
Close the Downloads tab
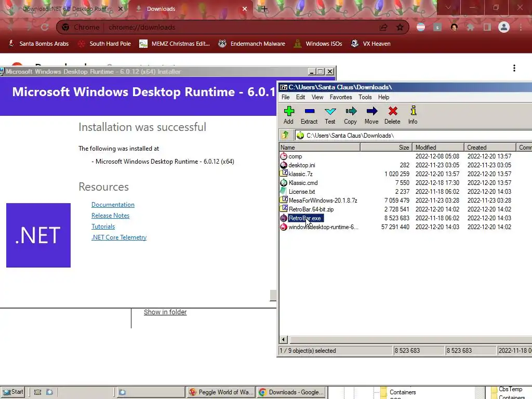point(245,9)
